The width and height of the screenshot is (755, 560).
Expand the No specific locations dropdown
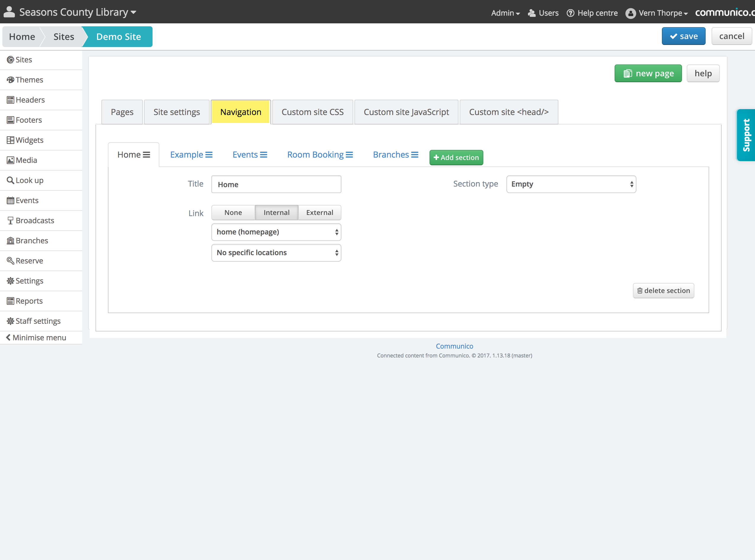(x=276, y=253)
